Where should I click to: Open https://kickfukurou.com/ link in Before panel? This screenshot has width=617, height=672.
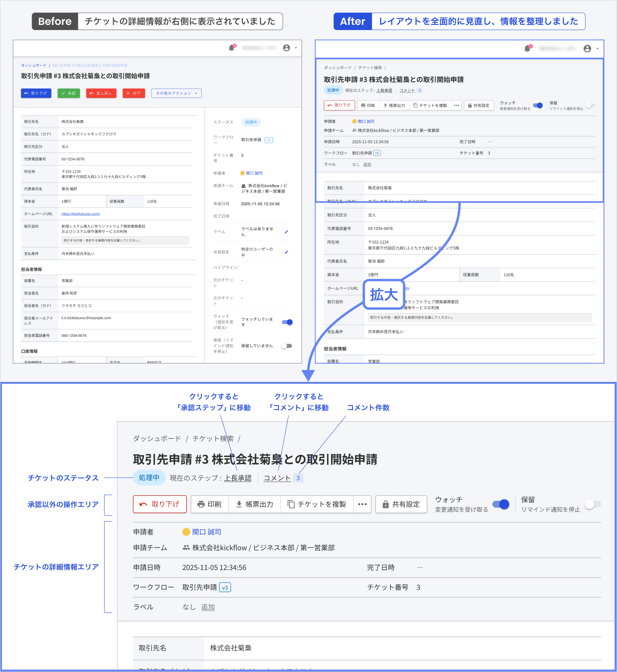[x=81, y=214]
